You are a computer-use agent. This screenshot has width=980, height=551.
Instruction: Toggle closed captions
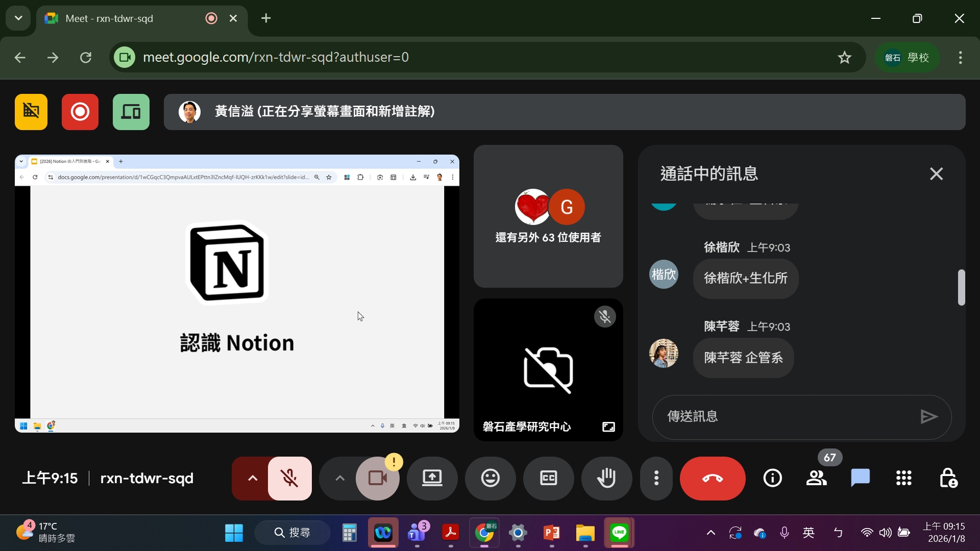pyautogui.click(x=548, y=478)
